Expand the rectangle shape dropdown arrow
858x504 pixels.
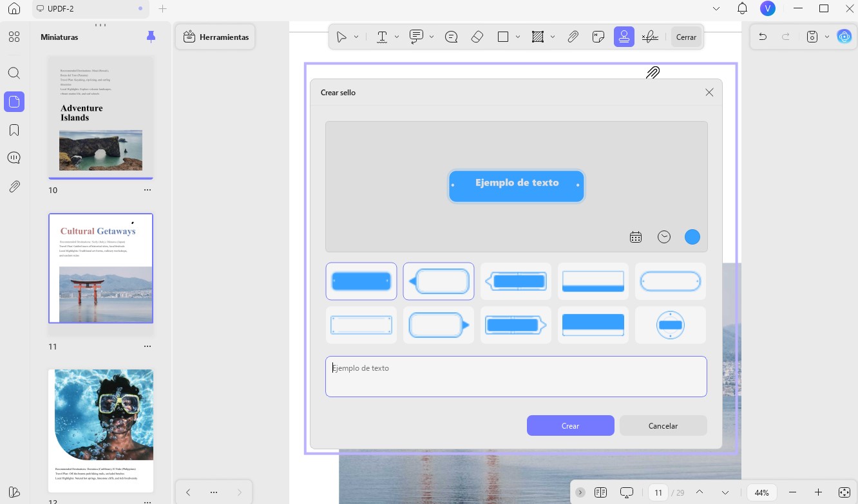coord(518,37)
